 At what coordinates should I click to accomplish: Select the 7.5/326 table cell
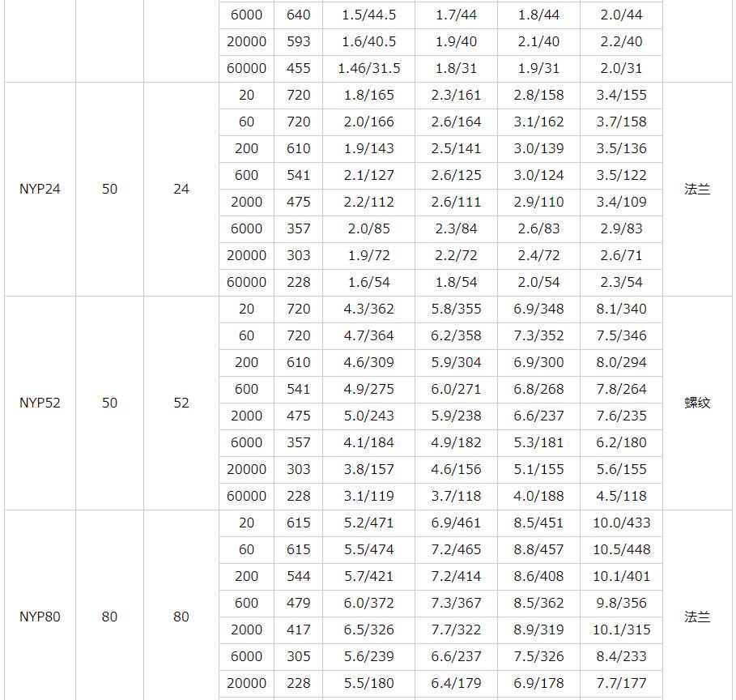(x=538, y=656)
